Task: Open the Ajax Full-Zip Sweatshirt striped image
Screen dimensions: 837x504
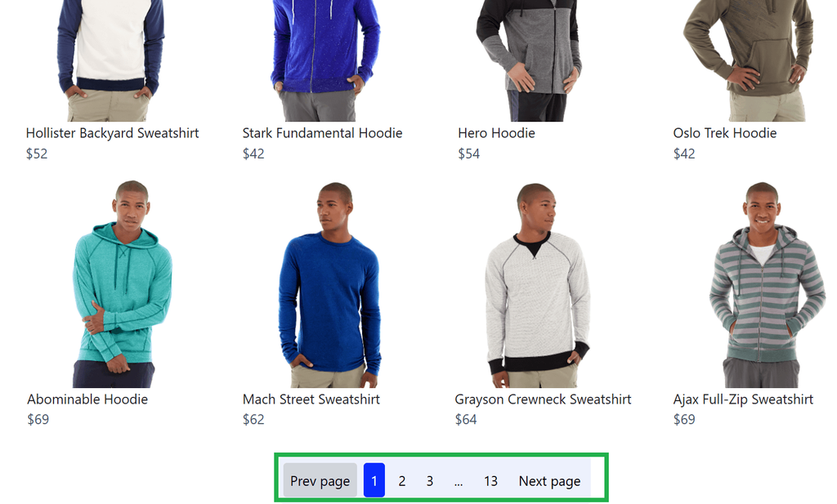Action: point(767,285)
